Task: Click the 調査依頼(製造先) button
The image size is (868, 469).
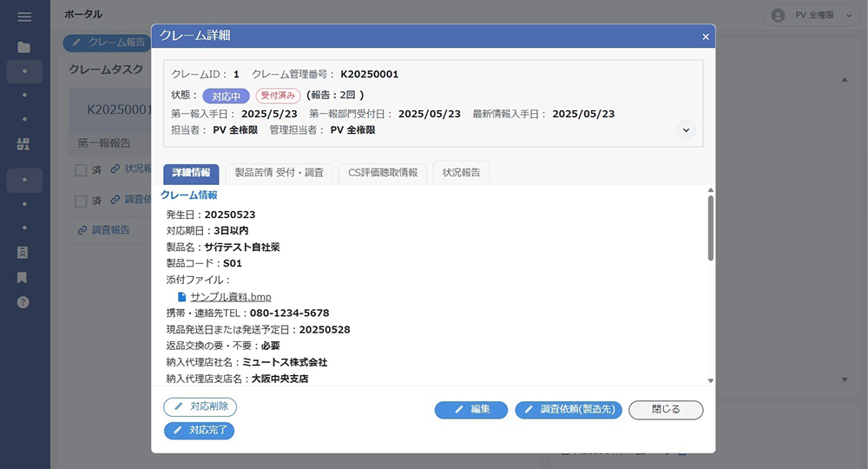Action: tap(569, 410)
